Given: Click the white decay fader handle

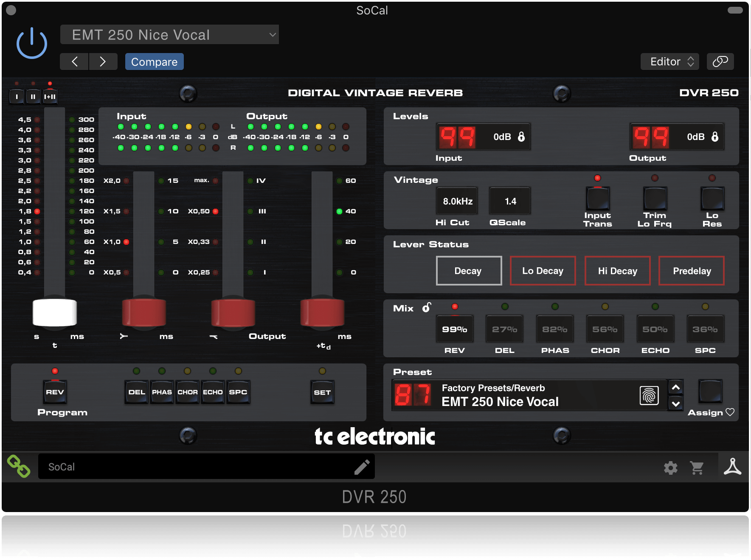Looking at the screenshot, I should point(54,313).
